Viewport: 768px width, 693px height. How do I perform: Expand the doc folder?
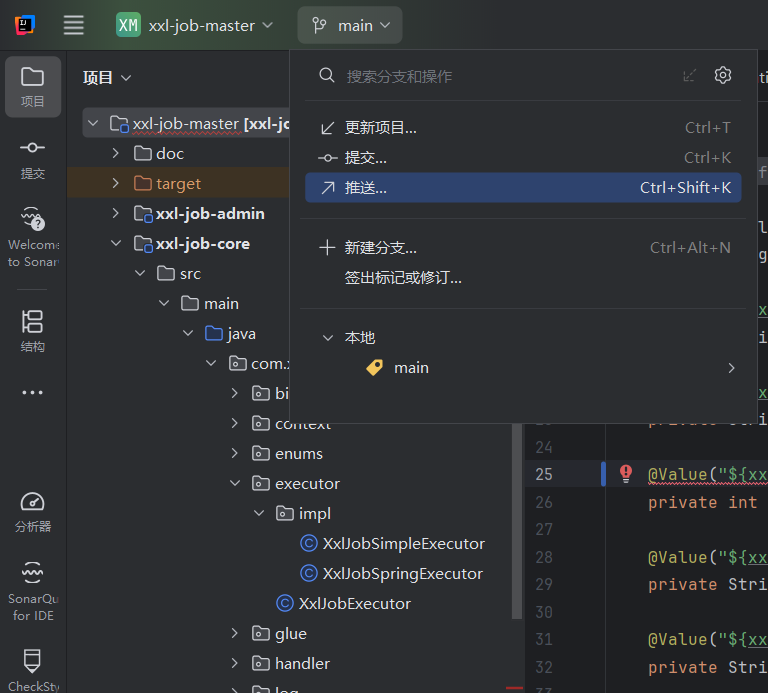(116, 154)
